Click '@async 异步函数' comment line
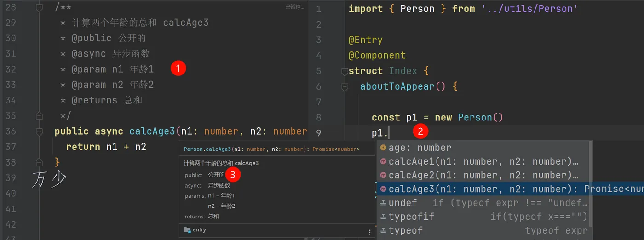Viewport: 644px width, 240px height. tap(111, 54)
